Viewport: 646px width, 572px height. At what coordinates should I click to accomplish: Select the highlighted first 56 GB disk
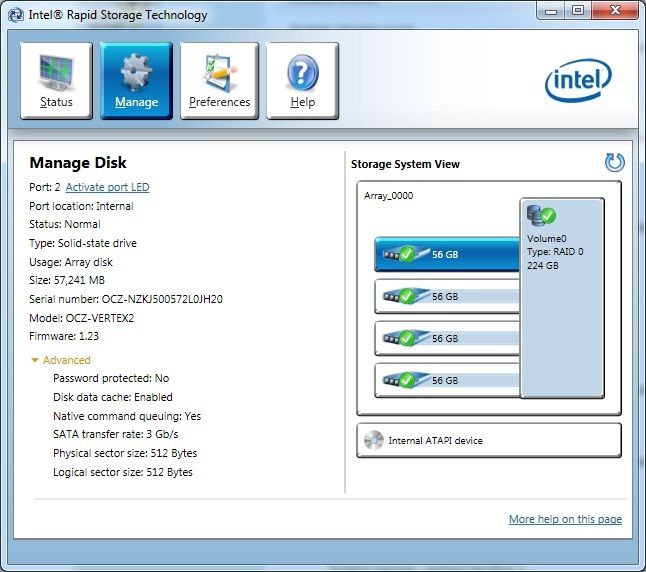tap(447, 254)
